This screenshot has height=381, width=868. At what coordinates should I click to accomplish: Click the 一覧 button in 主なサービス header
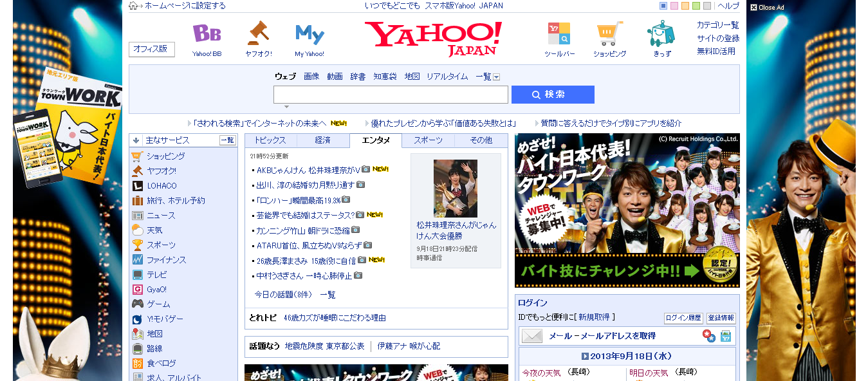(228, 140)
